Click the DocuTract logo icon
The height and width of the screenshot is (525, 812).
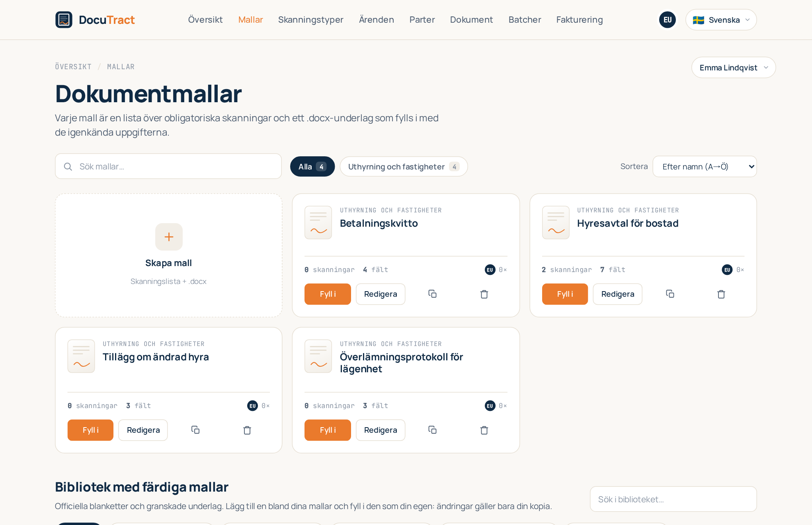[x=64, y=19]
